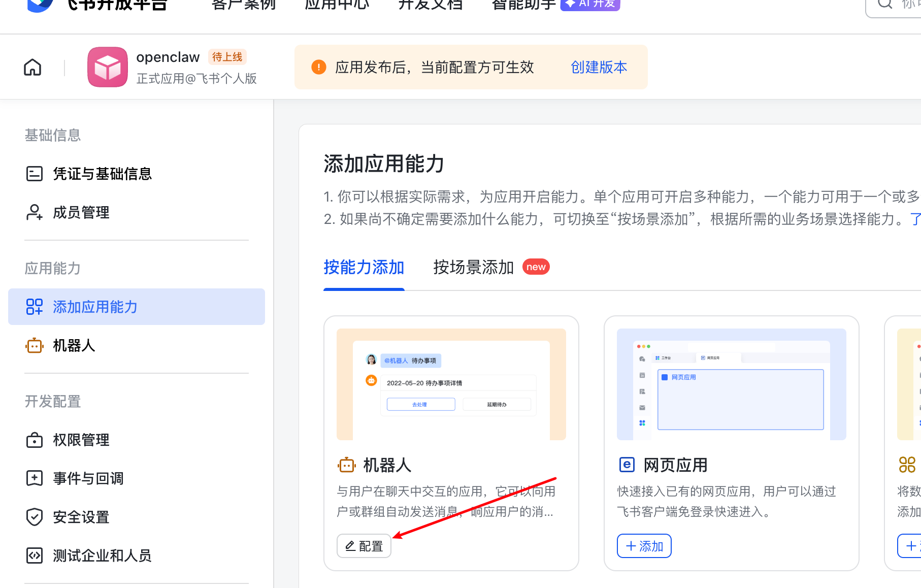This screenshot has height=588, width=921.
Task: Click the 待上线 status tag
Action: point(227,57)
